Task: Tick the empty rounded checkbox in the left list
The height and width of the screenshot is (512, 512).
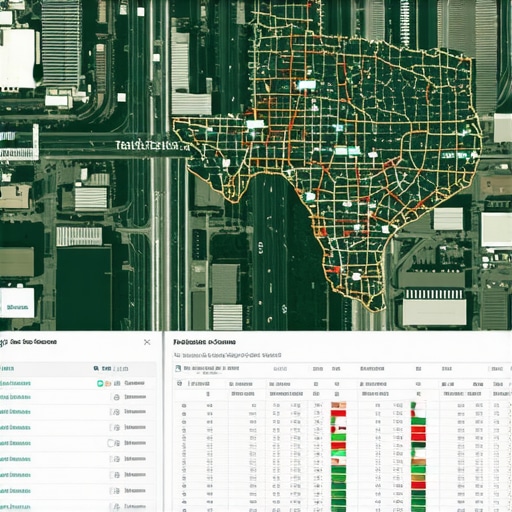Action: pyautogui.click(x=110, y=443)
